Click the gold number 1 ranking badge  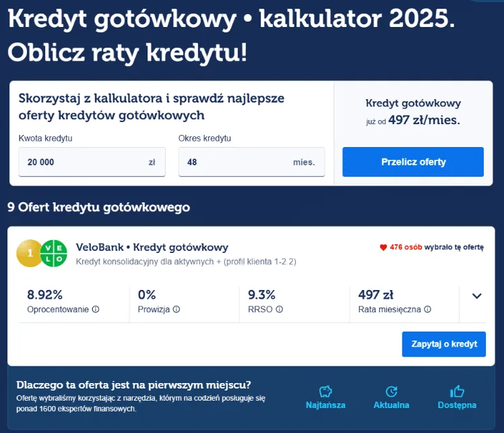coord(30,253)
